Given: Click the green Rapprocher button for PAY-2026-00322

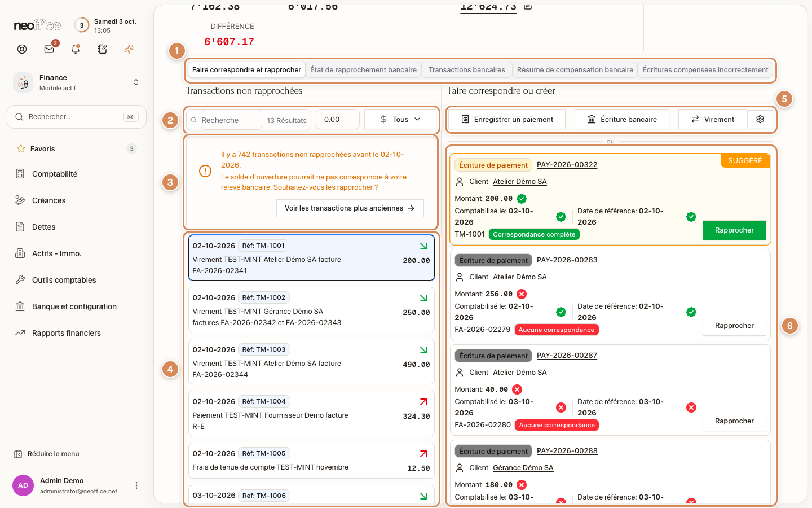Looking at the screenshot, I should pyautogui.click(x=734, y=230).
